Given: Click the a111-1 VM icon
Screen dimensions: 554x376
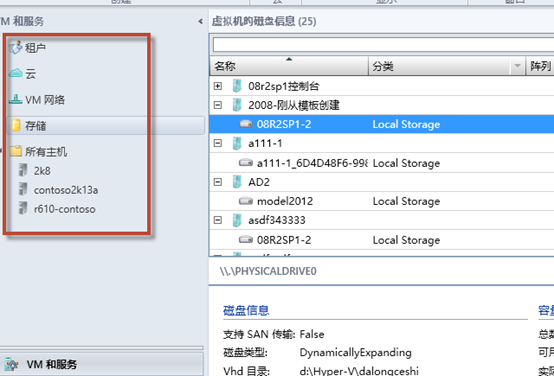Looking at the screenshot, I should [x=237, y=143].
